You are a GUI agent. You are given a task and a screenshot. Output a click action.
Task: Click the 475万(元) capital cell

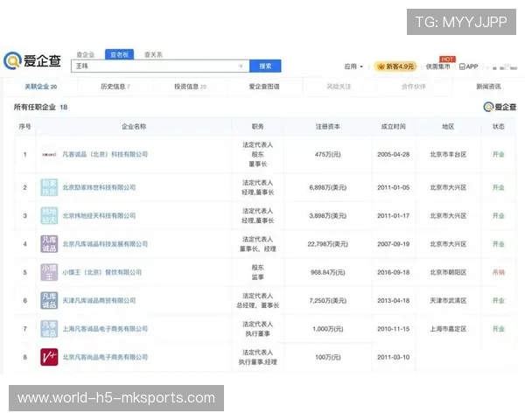click(328, 154)
